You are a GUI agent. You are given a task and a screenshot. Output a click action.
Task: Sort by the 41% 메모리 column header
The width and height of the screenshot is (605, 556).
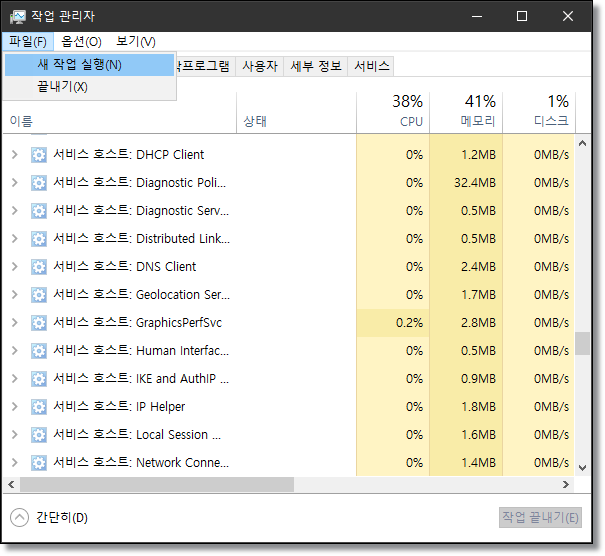pyautogui.click(x=466, y=113)
